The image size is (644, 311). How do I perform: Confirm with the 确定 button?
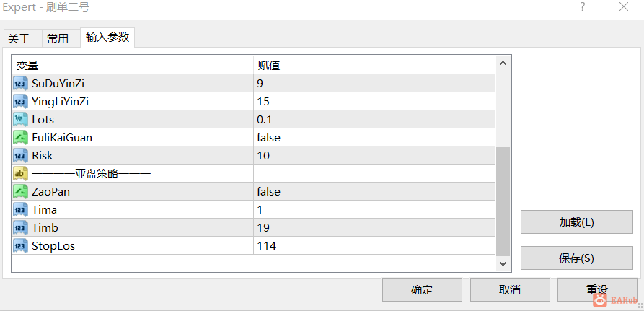[x=422, y=289]
